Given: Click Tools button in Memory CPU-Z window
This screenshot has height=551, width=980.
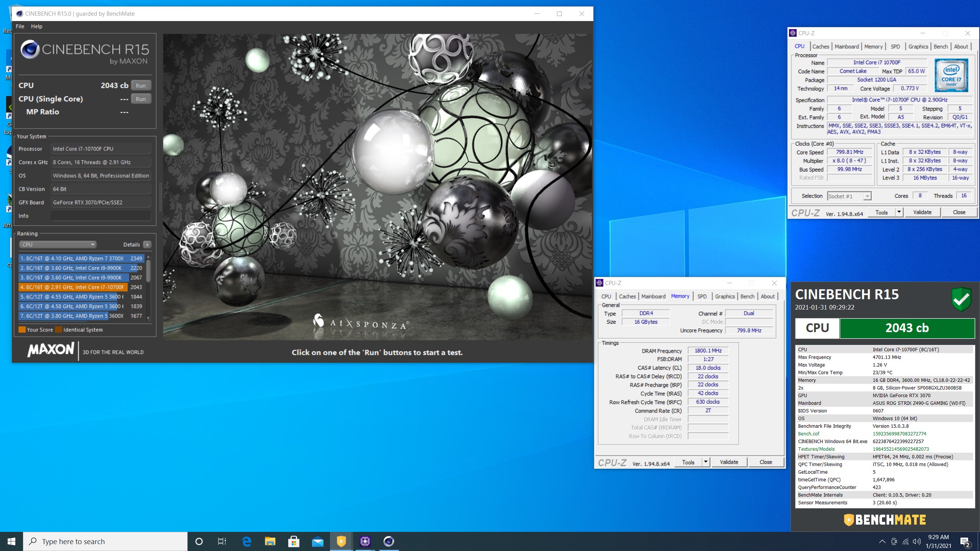Looking at the screenshot, I should (688, 462).
